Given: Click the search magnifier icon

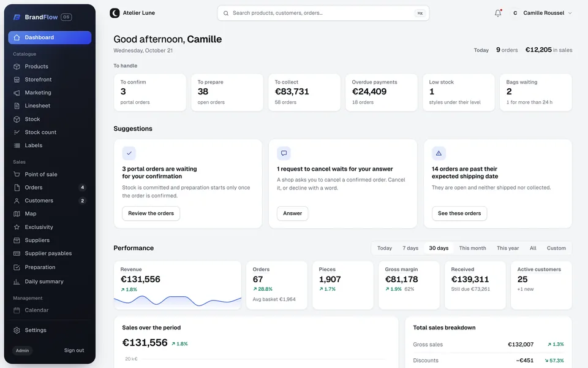Looking at the screenshot, I should point(226,13).
